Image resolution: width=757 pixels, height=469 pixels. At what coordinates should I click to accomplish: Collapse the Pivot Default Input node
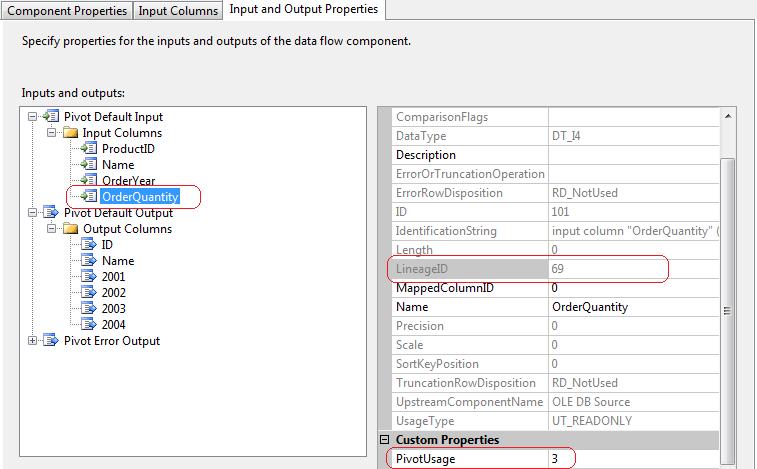pos(34,117)
